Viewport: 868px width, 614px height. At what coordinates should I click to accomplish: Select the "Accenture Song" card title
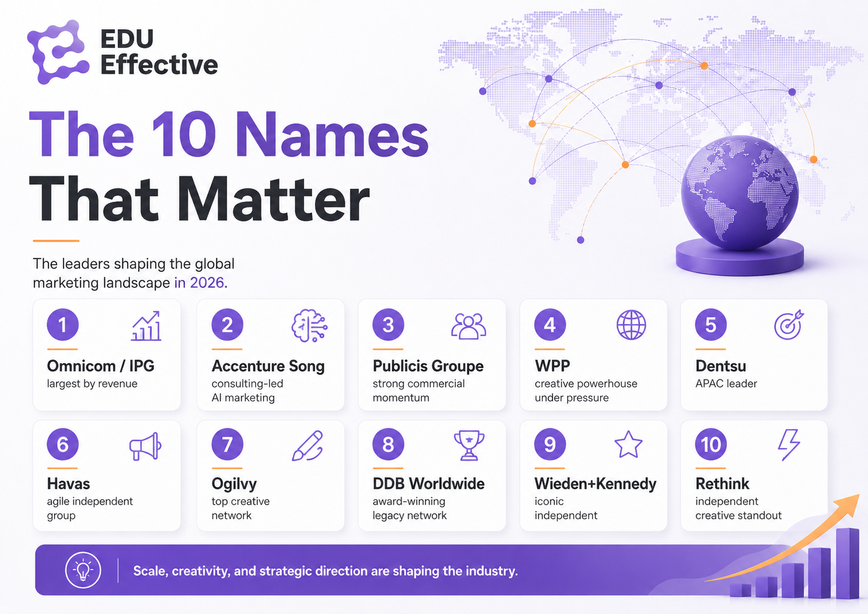pos(268,366)
